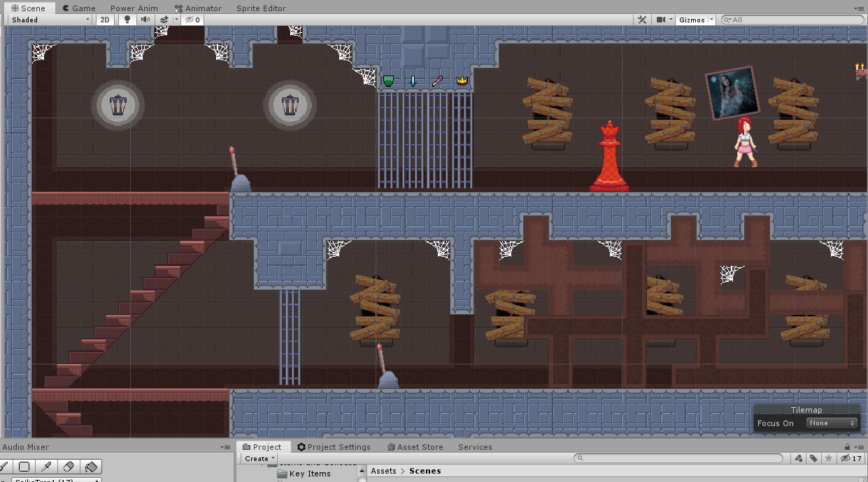This screenshot has height=482, width=868.
Task: Toggle hidden packages visibility count 17
Action: tap(851, 459)
